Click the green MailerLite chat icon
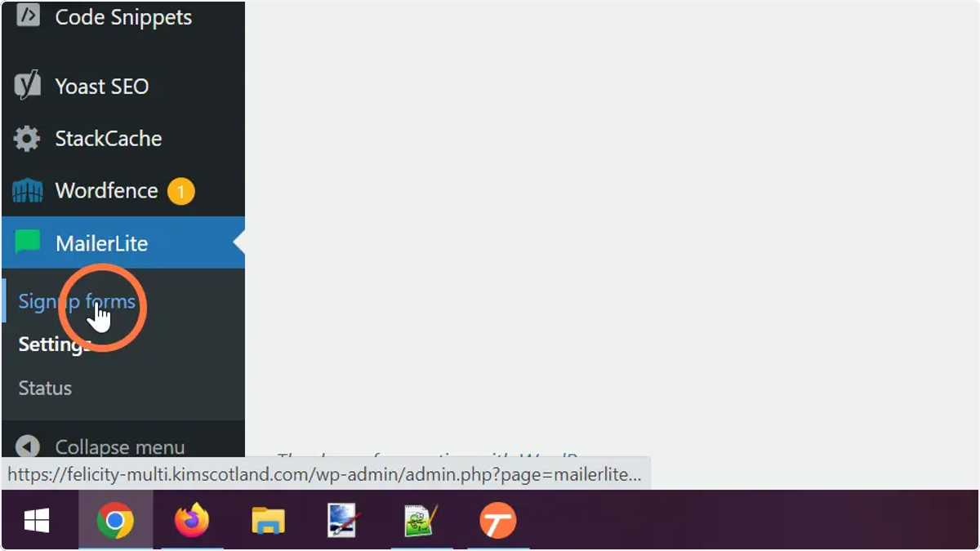The image size is (980, 551). point(27,242)
